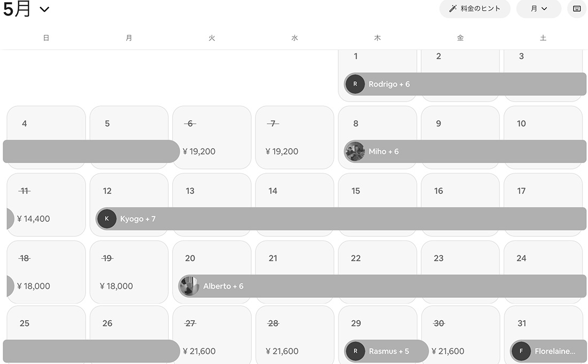Open the Kyogo + 7 reservation bar
This screenshot has height=364, width=588.
tap(341, 219)
